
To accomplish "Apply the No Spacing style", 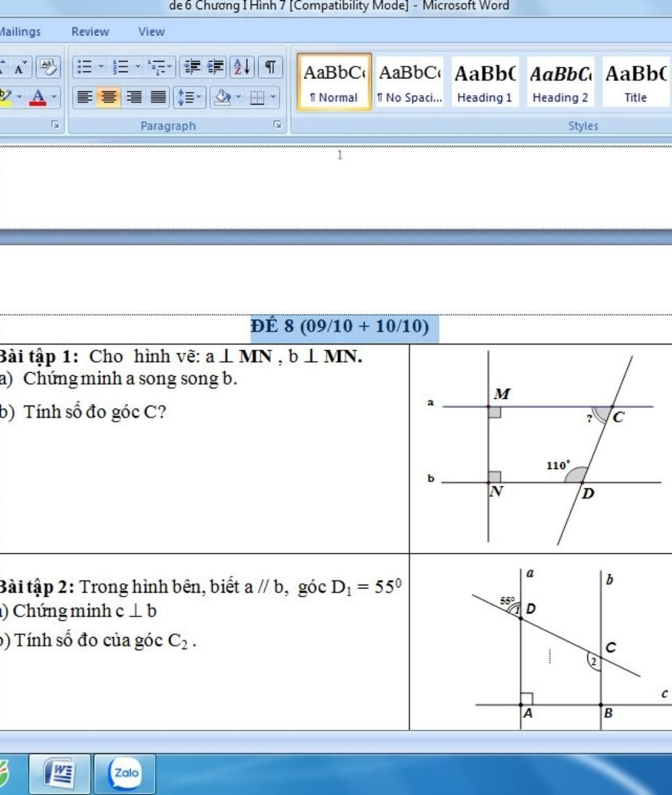I will point(410,82).
